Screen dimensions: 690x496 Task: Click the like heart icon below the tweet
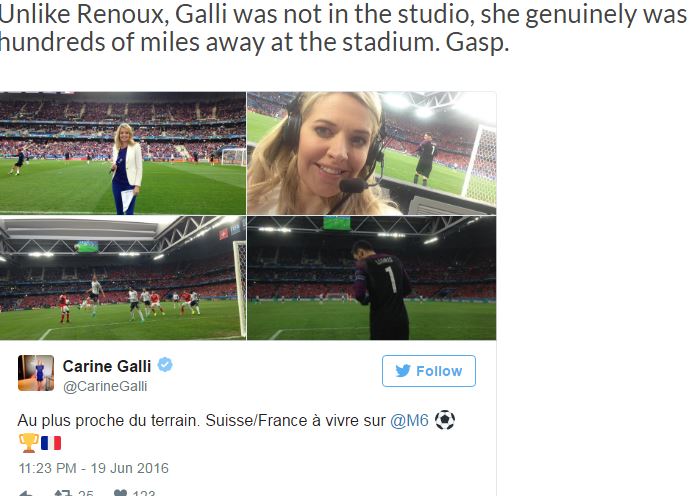tap(120, 493)
